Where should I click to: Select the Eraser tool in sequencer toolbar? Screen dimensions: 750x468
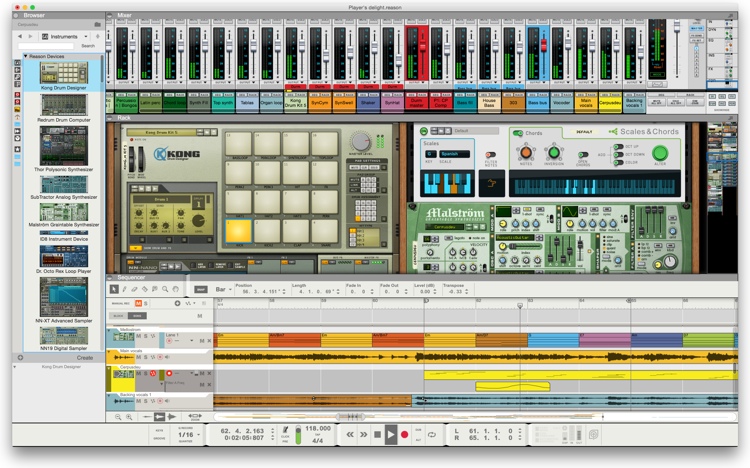pos(134,289)
